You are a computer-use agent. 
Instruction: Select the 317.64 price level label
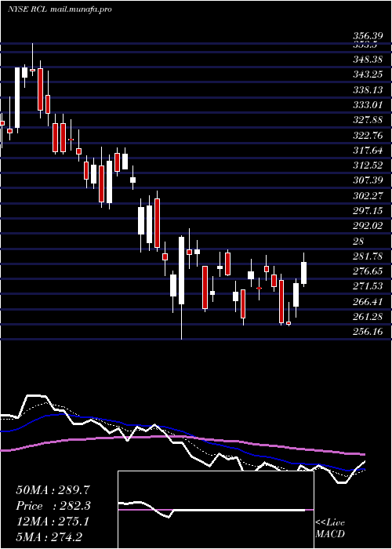[368, 151]
